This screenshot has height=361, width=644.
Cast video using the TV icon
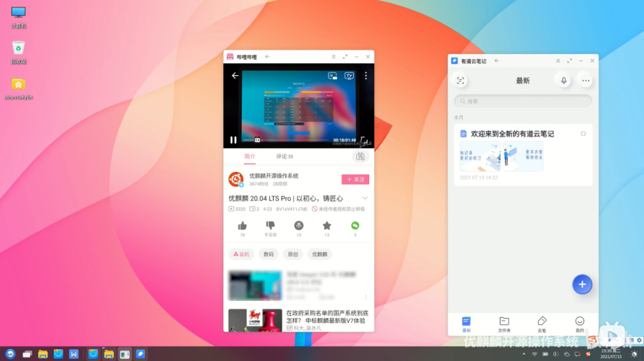pos(349,76)
